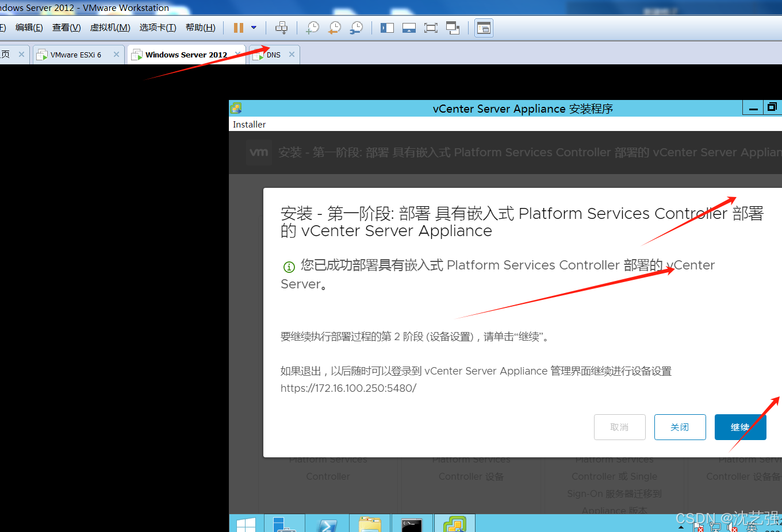Click the vCenter installer title bar app icon

236,108
